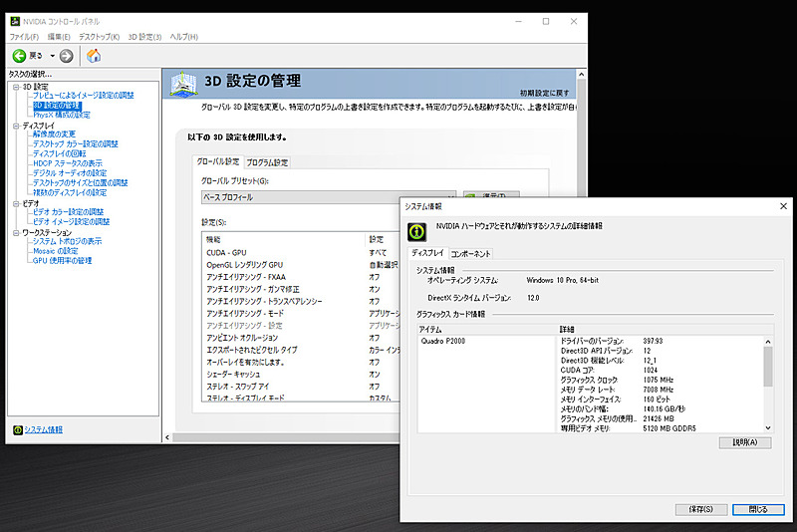Select デスクトップ カラー設定の調整 tree item

click(76, 144)
